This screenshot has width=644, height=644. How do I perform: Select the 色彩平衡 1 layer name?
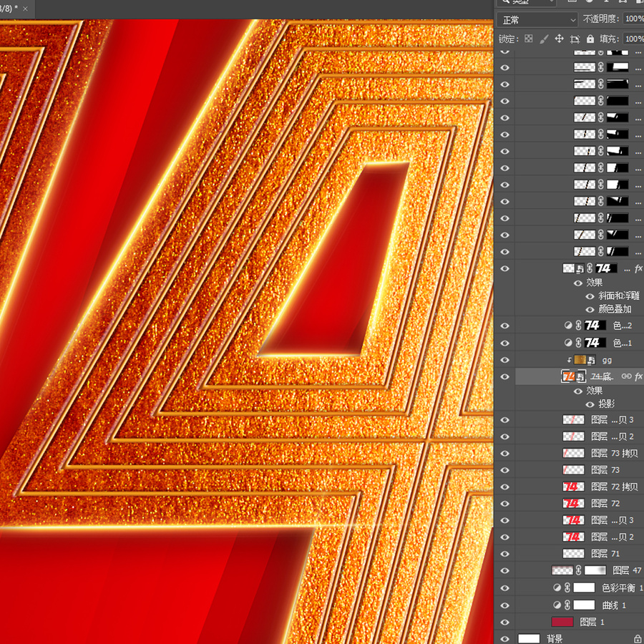623,588
